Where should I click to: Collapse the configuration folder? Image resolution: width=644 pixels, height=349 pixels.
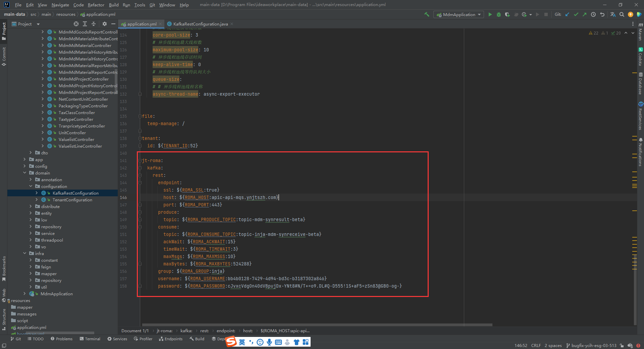(x=31, y=186)
